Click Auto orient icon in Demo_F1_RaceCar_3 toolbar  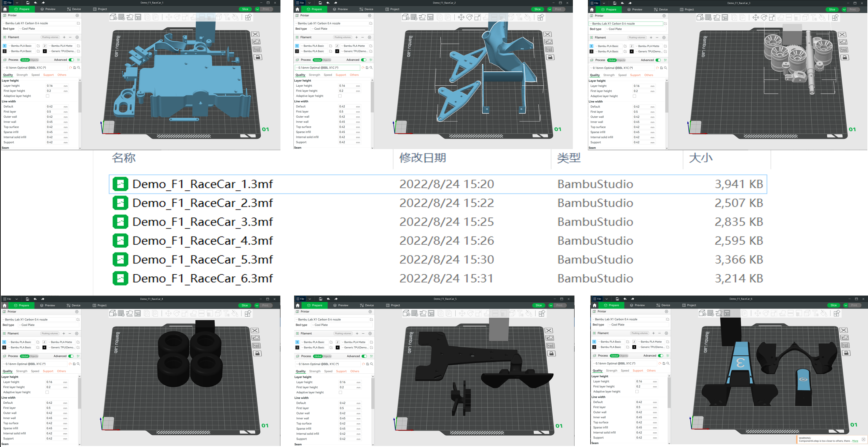tap(717, 17)
